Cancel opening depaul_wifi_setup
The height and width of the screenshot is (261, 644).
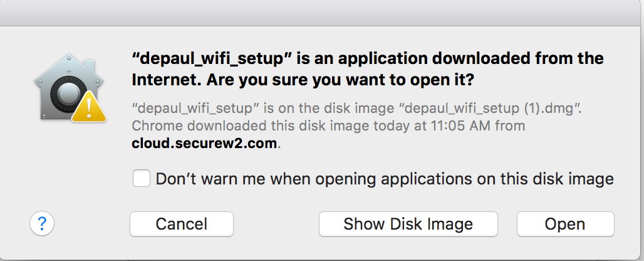pos(182,224)
